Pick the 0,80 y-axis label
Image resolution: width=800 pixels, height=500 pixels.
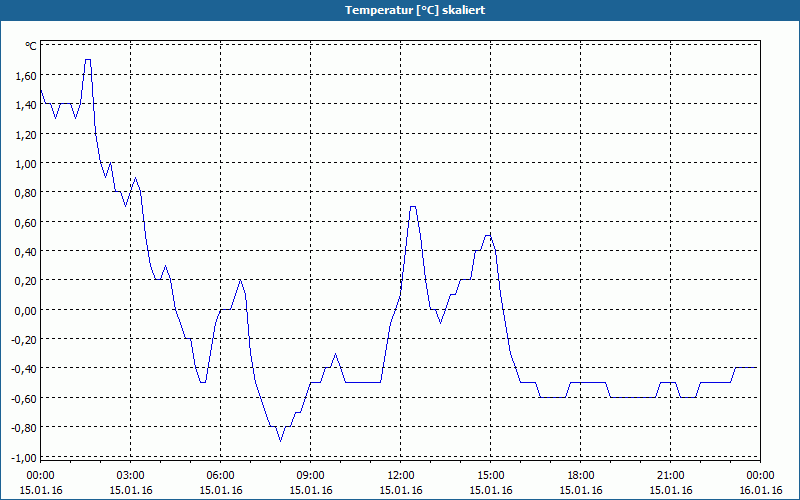coord(27,192)
